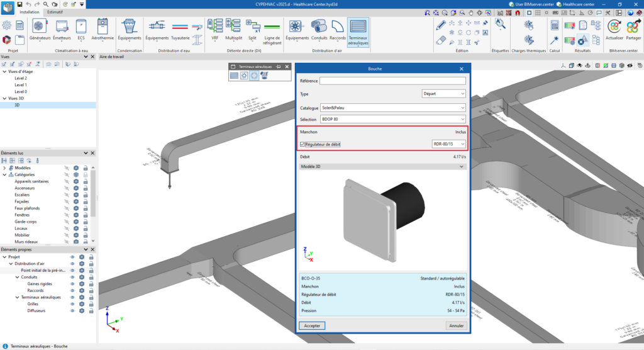Click the save icon in title bar
The image size is (644, 350).
(19, 4)
